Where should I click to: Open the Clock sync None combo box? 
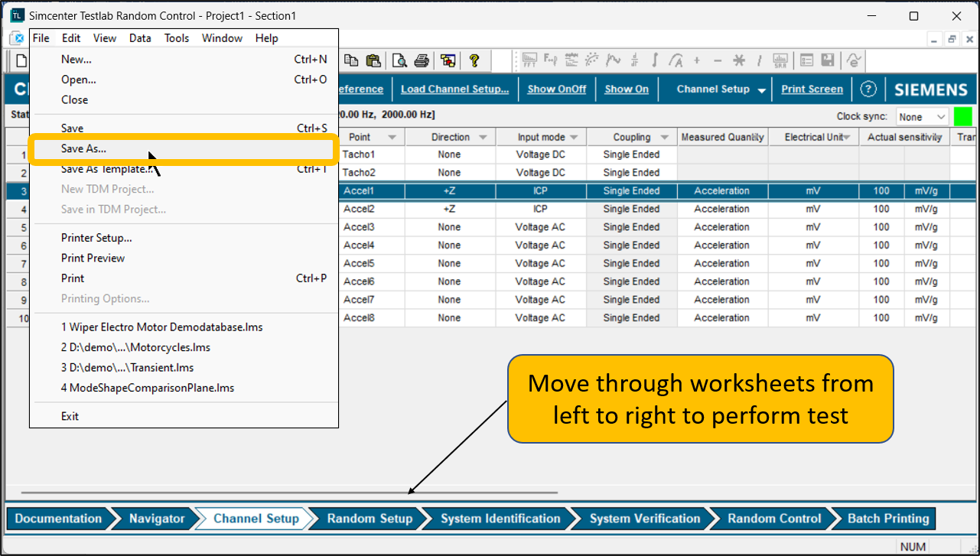[x=922, y=117]
